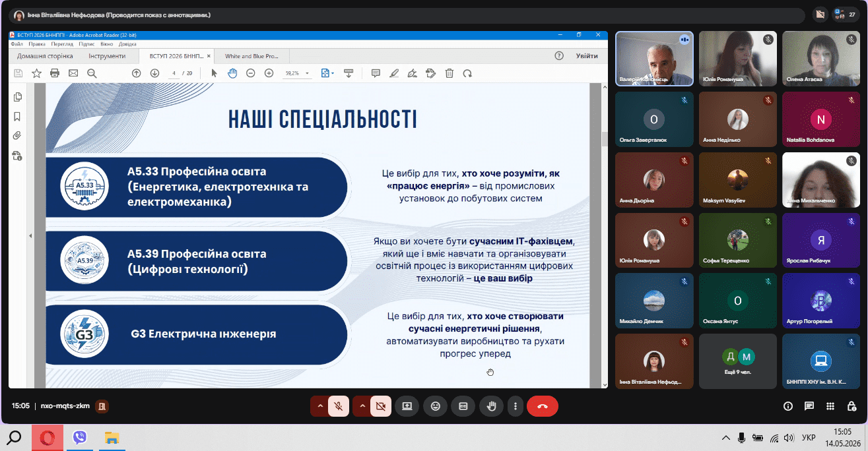Viewport: 868px width, 451px height.
Task: Select Валерій Коломієць video tile
Action: [x=654, y=59]
